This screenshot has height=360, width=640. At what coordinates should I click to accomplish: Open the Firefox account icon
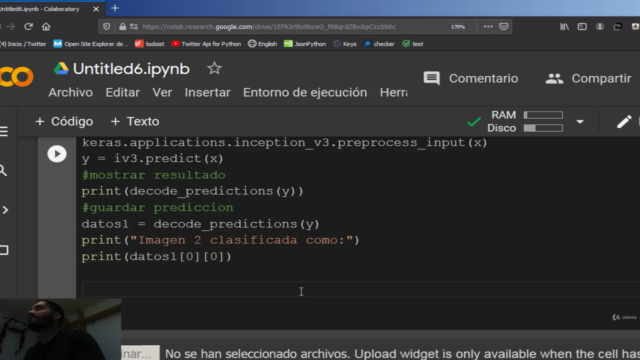click(600, 27)
